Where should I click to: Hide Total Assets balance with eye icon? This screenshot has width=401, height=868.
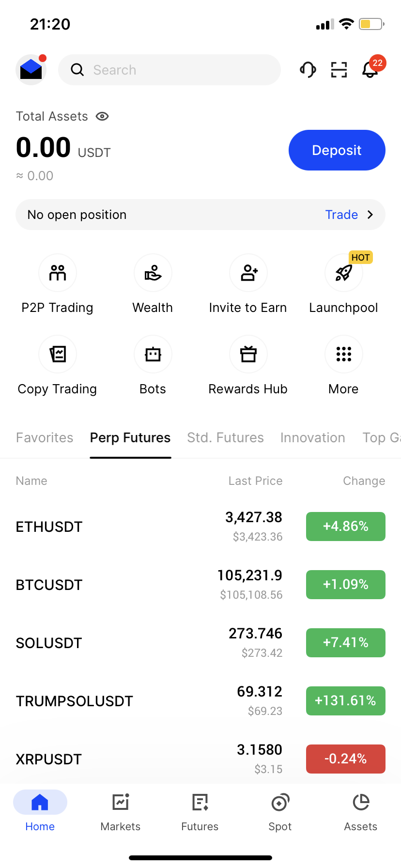[102, 116]
